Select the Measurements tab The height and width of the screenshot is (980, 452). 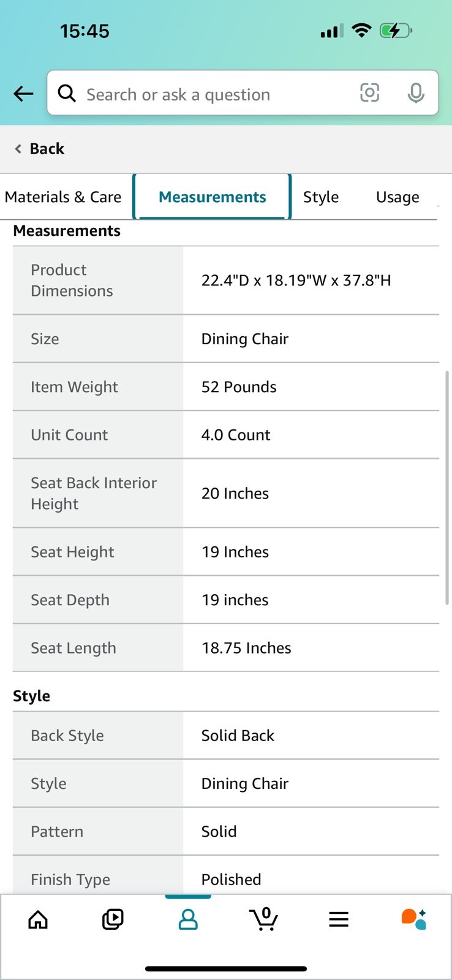pyautogui.click(x=212, y=197)
